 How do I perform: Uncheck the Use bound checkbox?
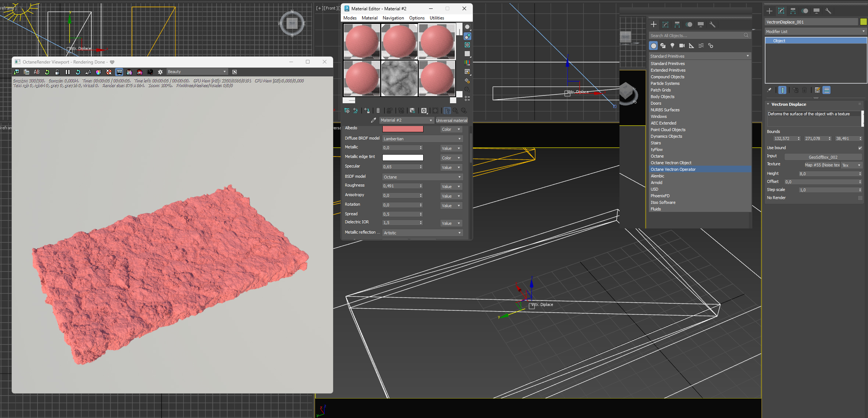tap(860, 148)
